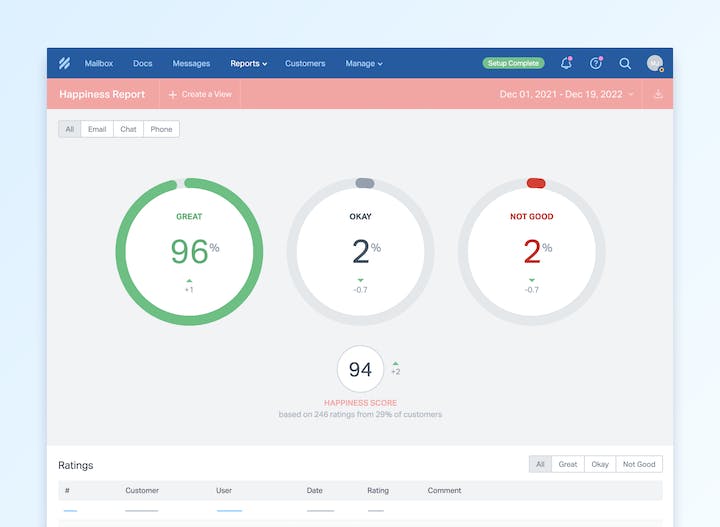Screen dimensions: 720x527
Task: Open the Mailbox menu item
Action: point(99,63)
